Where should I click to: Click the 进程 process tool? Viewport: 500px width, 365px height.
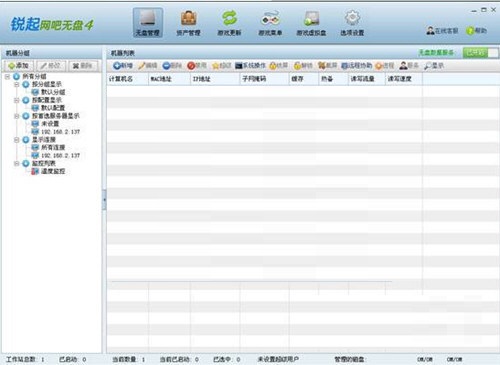pyautogui.click(x=385, y=66)
